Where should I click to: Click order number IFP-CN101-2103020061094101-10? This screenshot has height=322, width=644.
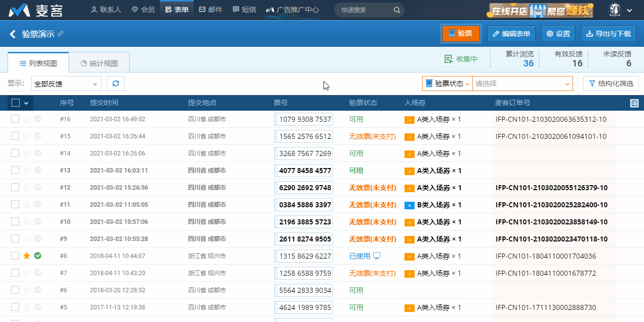pyautogui.click(x=551, y=136)
